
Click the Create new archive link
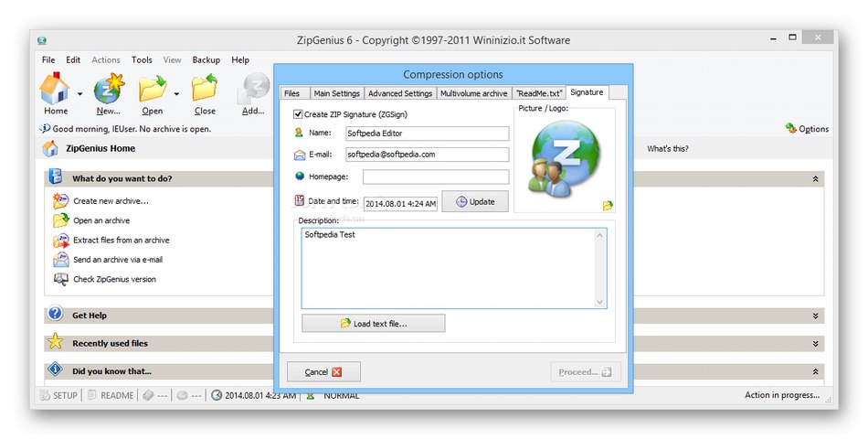click(x=111, y=201)
